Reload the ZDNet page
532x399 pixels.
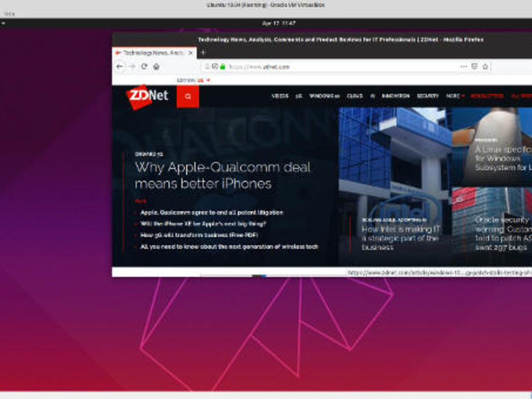click(x=144, y=66)
